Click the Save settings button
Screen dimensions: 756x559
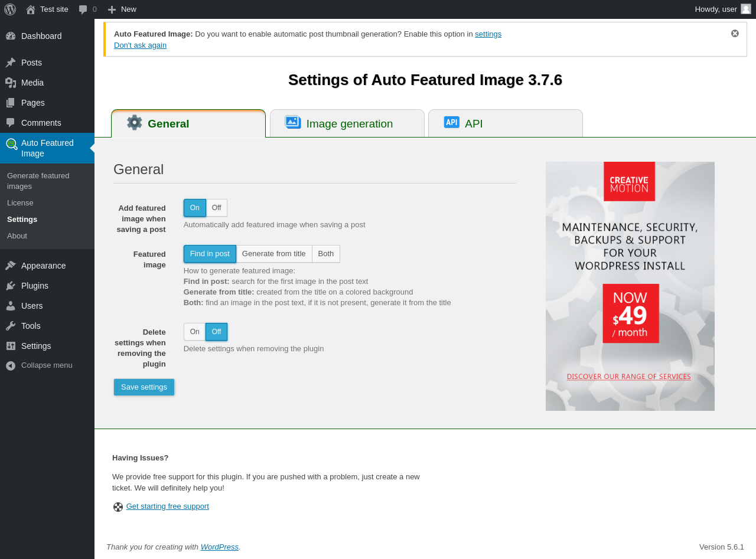pos(144,387)
